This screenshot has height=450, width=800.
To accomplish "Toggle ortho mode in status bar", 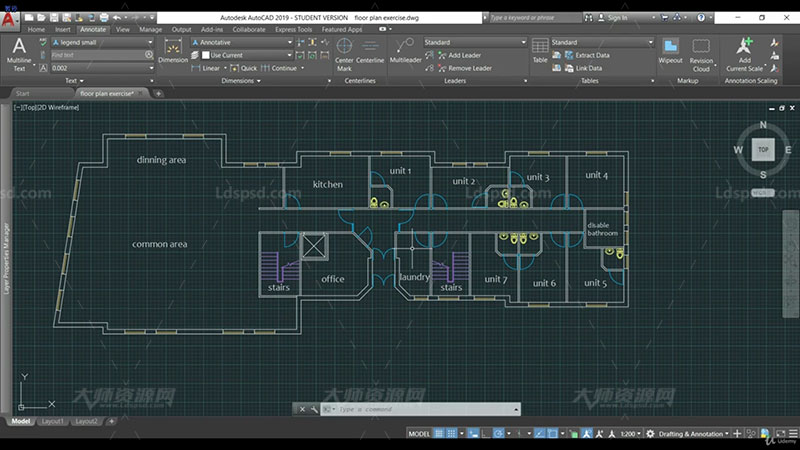I will [x=487, y=434].
